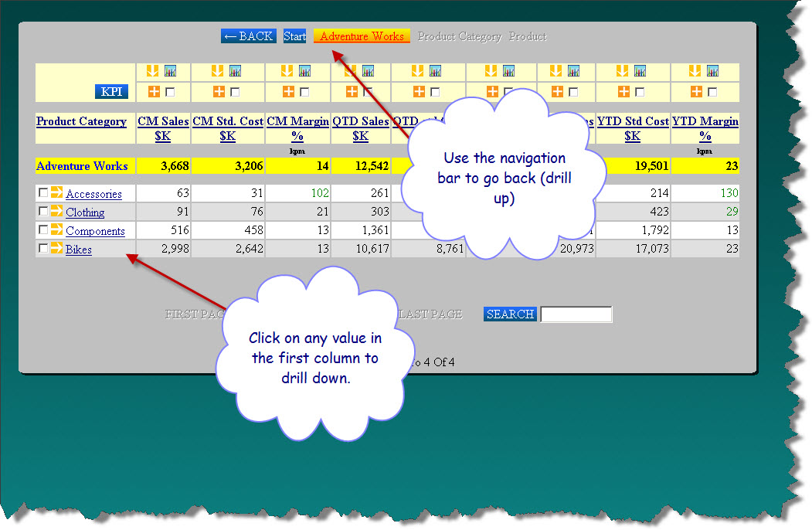Click the green 102 margin value for Accessories

pyautogui.click(x=320, y=192)
